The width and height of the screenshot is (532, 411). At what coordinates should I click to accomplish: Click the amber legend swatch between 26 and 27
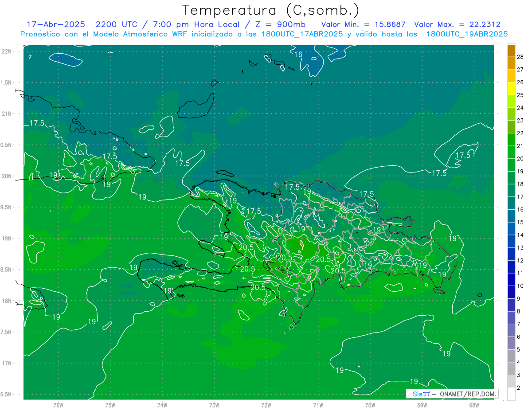coord(511,76)
